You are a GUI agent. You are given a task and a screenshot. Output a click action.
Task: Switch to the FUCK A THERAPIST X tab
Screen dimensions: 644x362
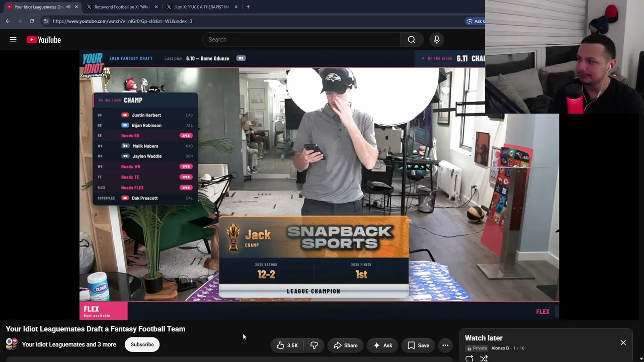click(x=201, y=7)
